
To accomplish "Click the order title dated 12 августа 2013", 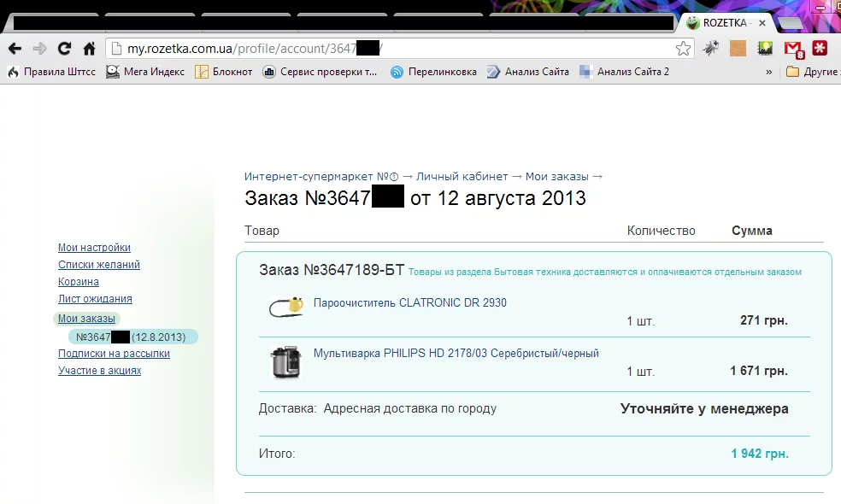I will click(415, 198).
